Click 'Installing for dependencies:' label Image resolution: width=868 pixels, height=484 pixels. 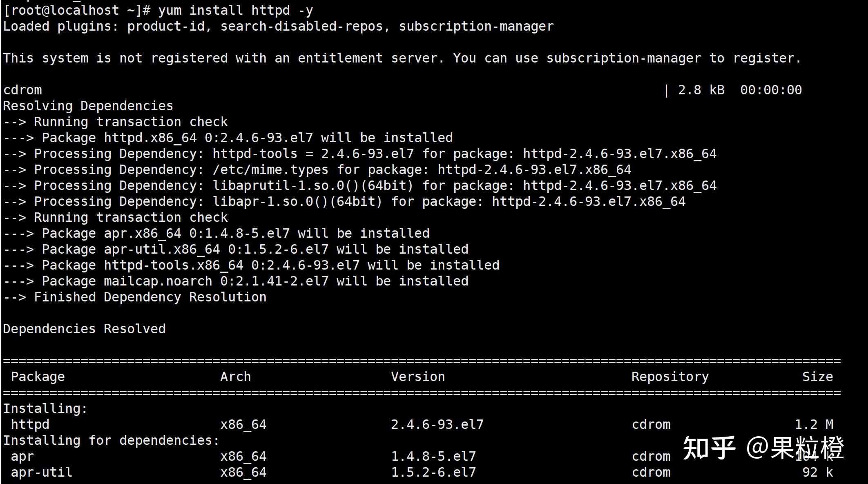click(112, 441)
